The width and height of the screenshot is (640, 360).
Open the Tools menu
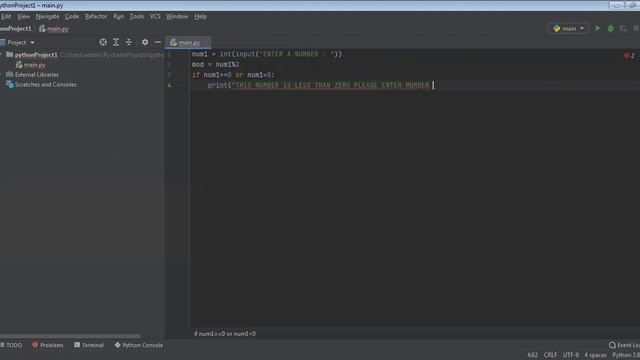coord(137,16)
